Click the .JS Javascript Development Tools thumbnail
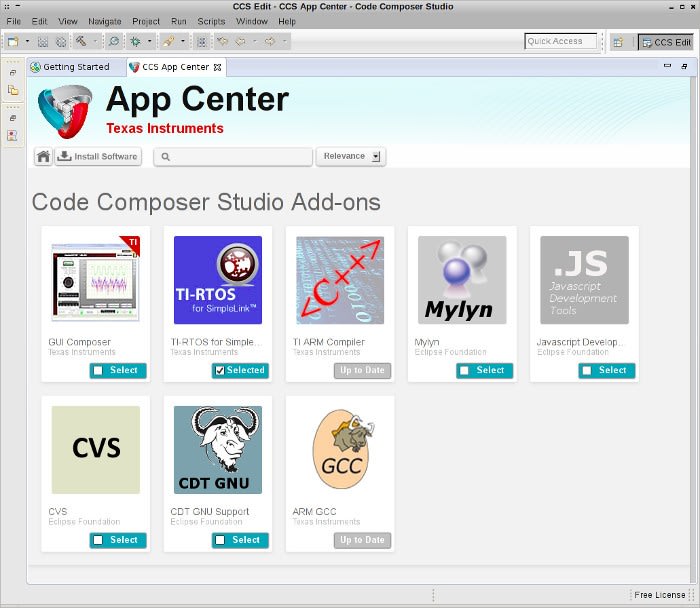Image resolution: width=700 pixels, height=608 pixels. pyautogui.click(x=584, y=280)
